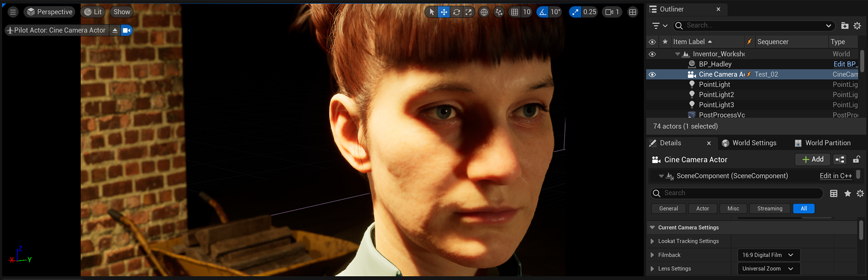This screenshot has height=280, width=868.
Task: Open the viewport options hamburger menu
Action: 13,12
